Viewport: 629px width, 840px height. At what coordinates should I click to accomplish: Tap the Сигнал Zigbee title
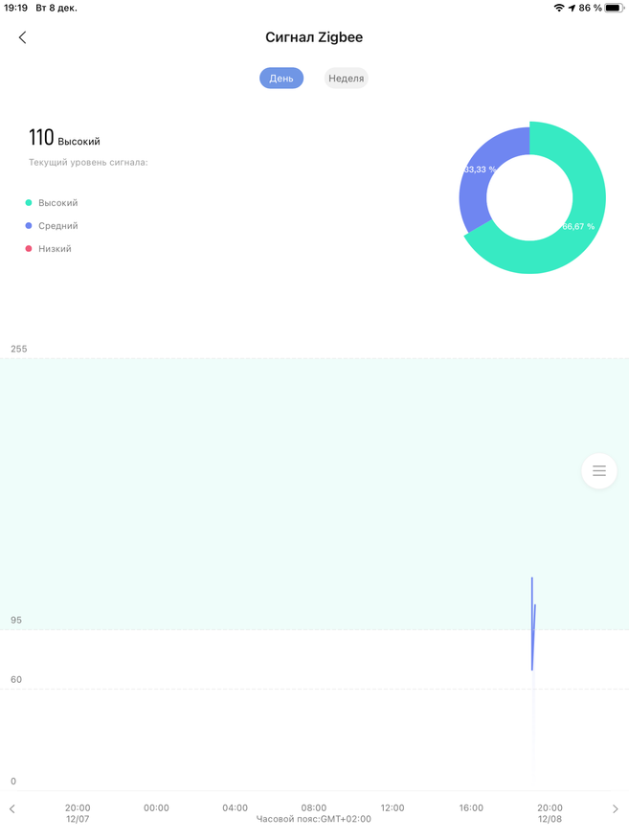point(314,37)
